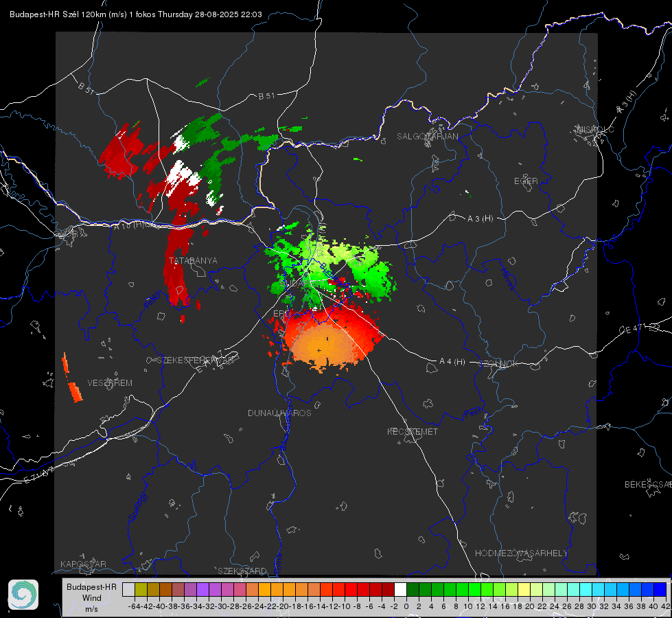
Task: Click the KAPOSVAR city label
Action: coord(83,564)
